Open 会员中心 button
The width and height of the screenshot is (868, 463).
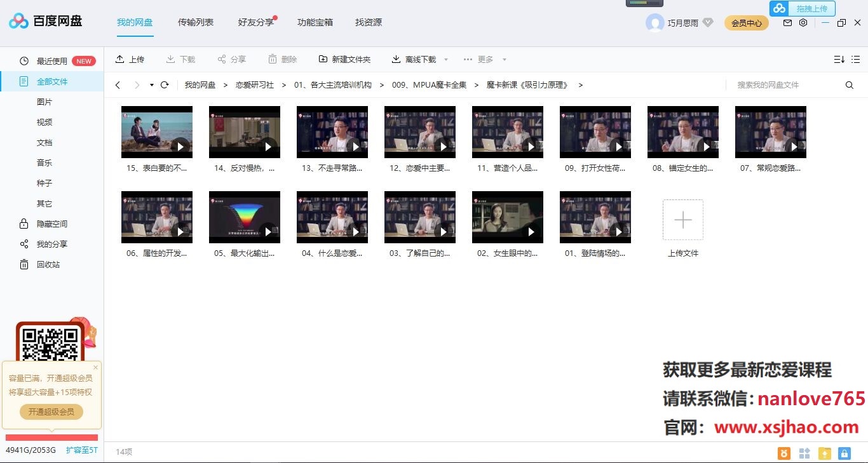(747, 23)
